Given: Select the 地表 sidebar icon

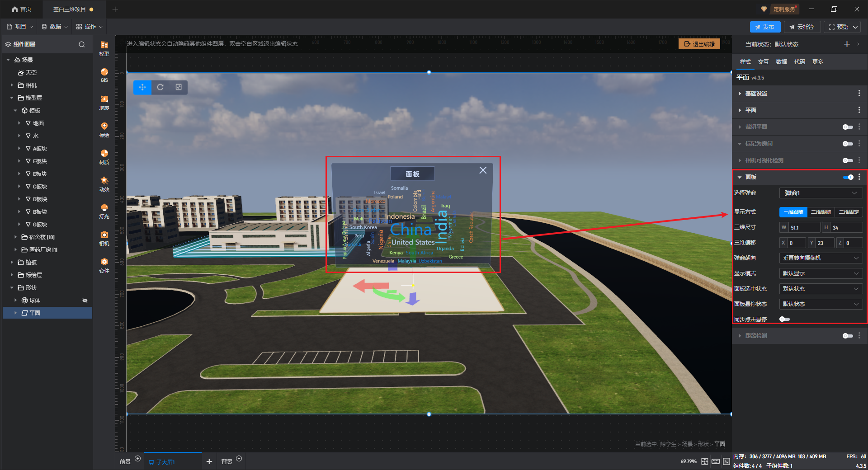Looking at the screenshot, I should tap(104, 102).
